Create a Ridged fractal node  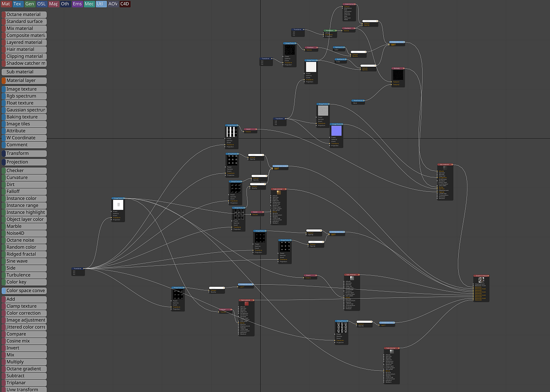pos(24,254)
